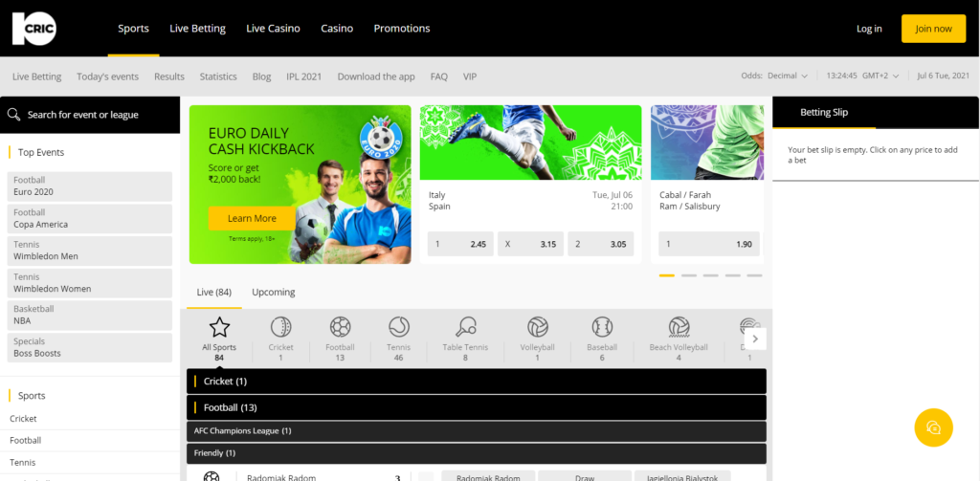Screen dimensions: 980x481
Task: Filter live events by Table Tennis icon
Action: [x=465, y=327]
